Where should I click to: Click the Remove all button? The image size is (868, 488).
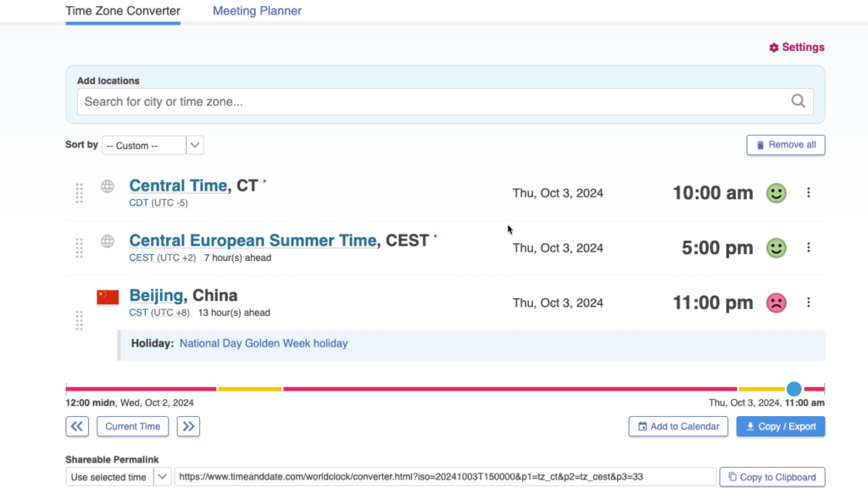pyautogui.click(x=785, y=145)
